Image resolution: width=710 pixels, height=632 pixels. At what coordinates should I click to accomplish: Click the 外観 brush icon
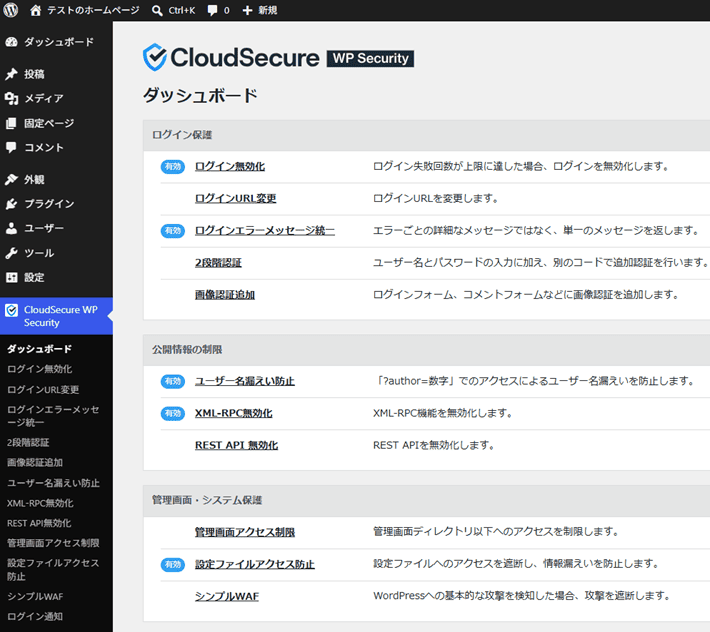(11, 180)
